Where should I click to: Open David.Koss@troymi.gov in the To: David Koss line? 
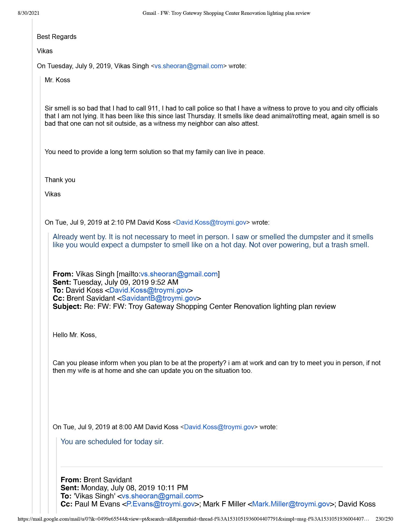click(x=149, y=290)
